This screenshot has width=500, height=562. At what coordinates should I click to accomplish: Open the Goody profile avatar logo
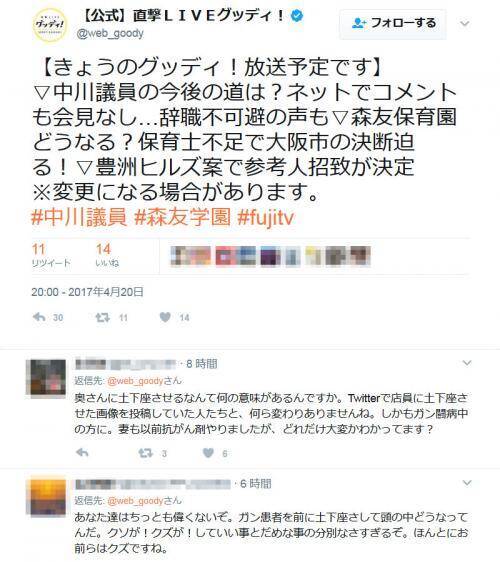[x=50, y=24]
